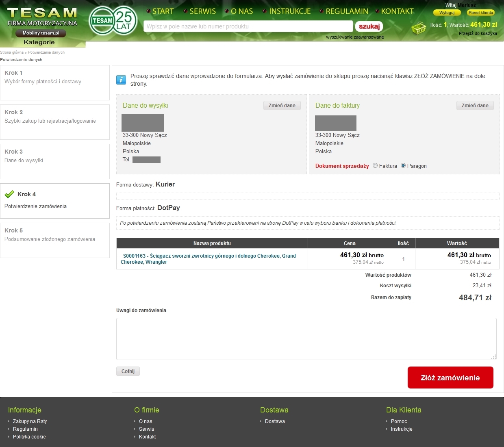The image size is (504, 447).
Task: Open the SERWIS menu item
Action: (x=202, y=11)
